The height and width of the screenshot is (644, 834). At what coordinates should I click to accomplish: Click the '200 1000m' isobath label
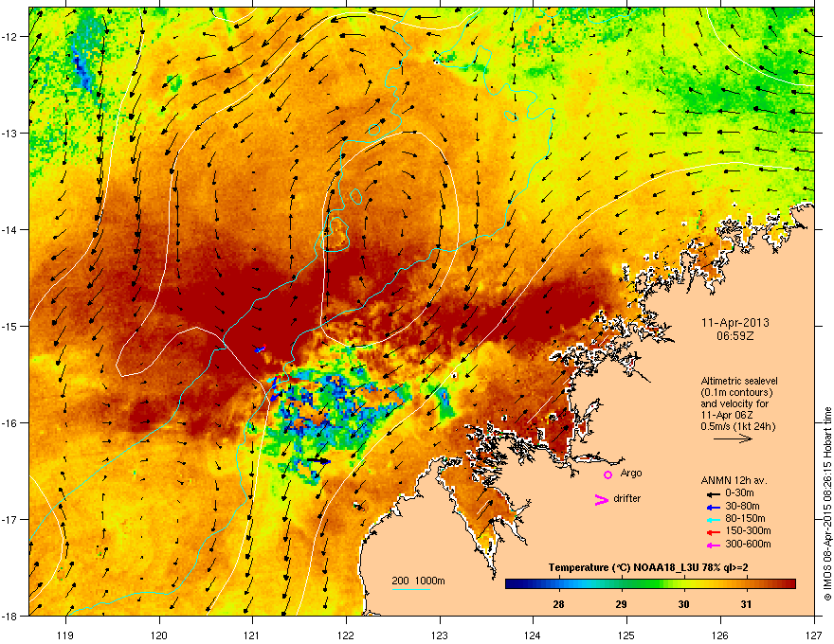click(x=418, y=581)
